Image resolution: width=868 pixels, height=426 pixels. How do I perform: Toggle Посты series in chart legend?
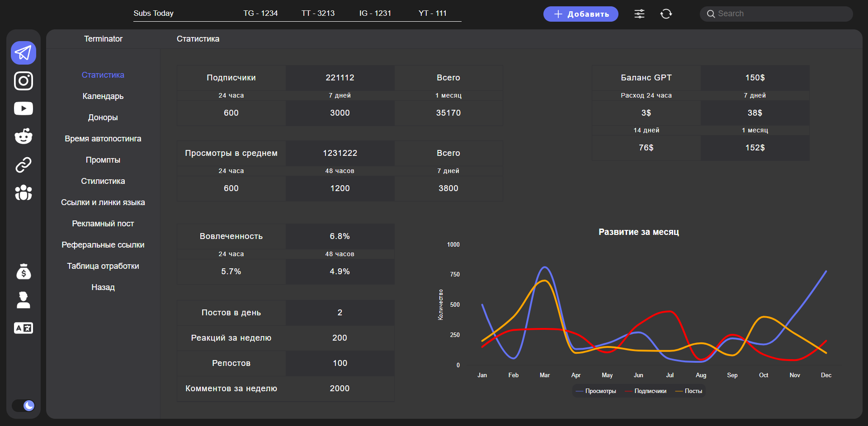tap(689, 391)
